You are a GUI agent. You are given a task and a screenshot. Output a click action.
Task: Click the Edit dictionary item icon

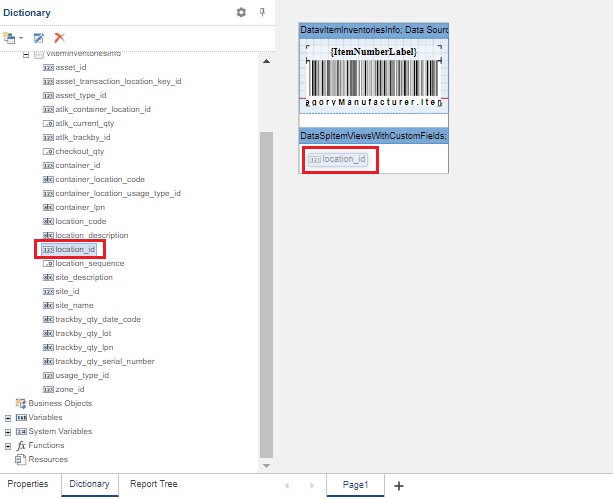pos(39,37)
